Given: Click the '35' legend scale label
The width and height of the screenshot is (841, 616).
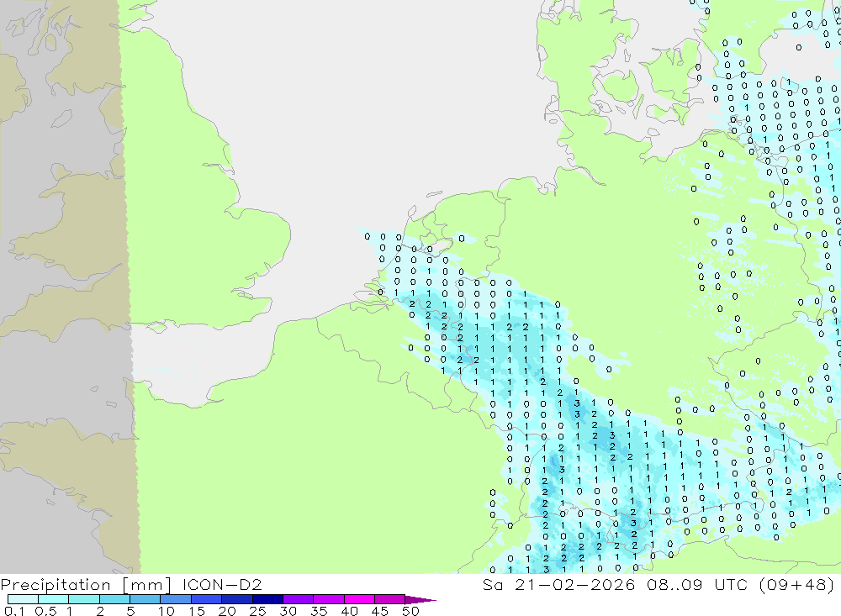Looking at the screenshot, I should [x=319, y=611].
